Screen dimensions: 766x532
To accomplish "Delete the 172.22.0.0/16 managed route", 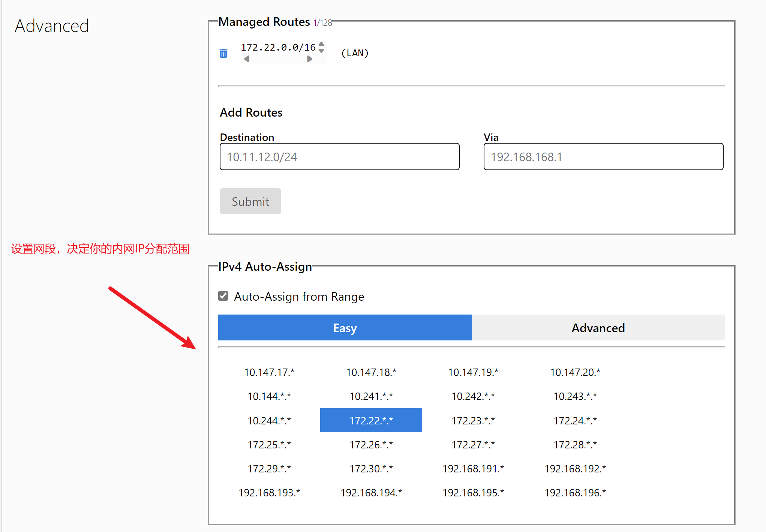I will tap(223, 53).
